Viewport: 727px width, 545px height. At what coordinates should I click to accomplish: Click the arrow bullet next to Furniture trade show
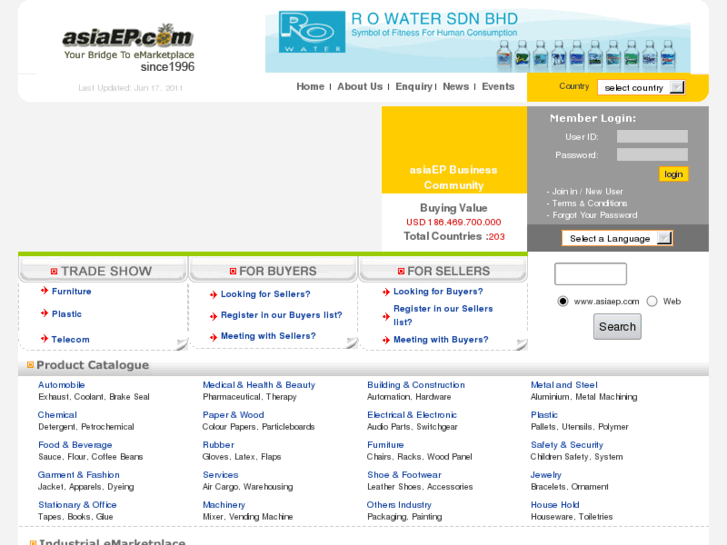[44, 291]
